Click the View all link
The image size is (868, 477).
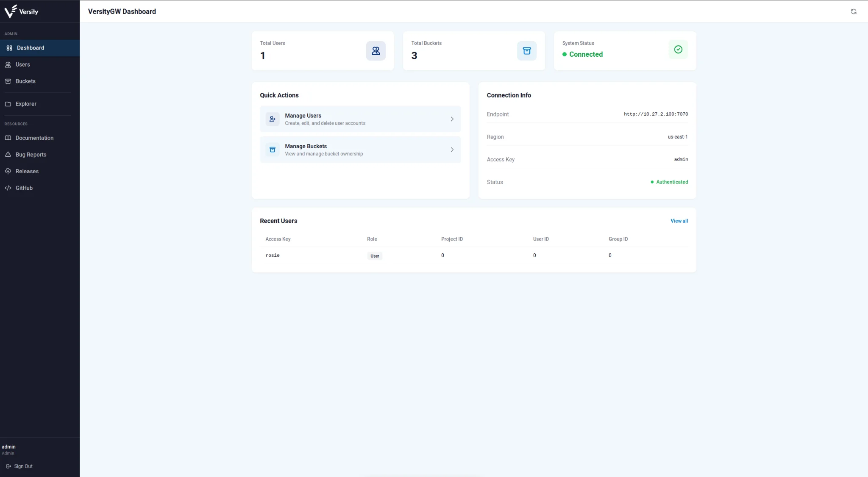pos(679,221)
